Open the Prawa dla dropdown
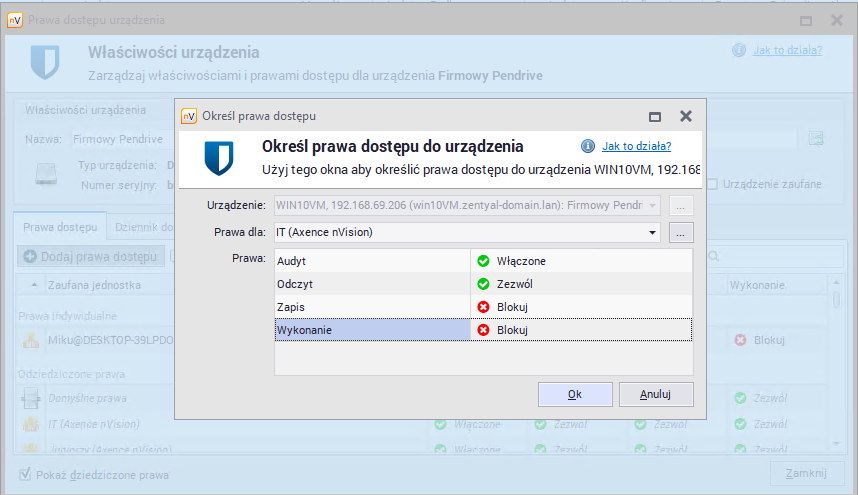Viewport: 858px width, 495px height. pyautogui.click(x=653, y=233)
